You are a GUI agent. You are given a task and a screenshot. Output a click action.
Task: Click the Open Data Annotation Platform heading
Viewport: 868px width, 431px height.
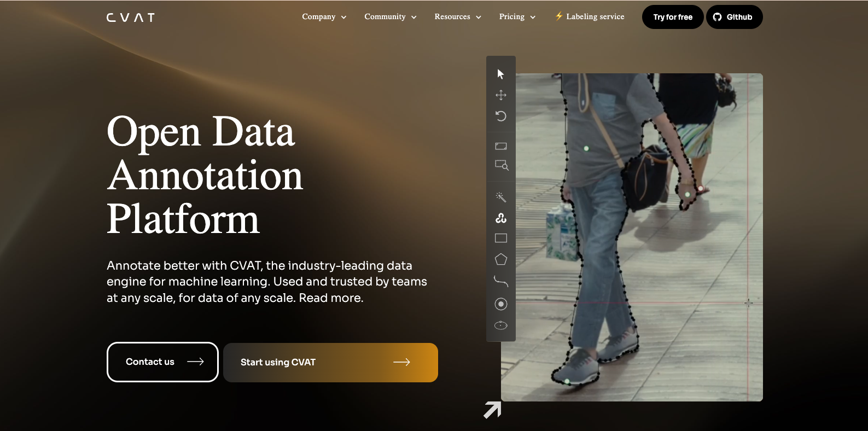click(205, 175)
